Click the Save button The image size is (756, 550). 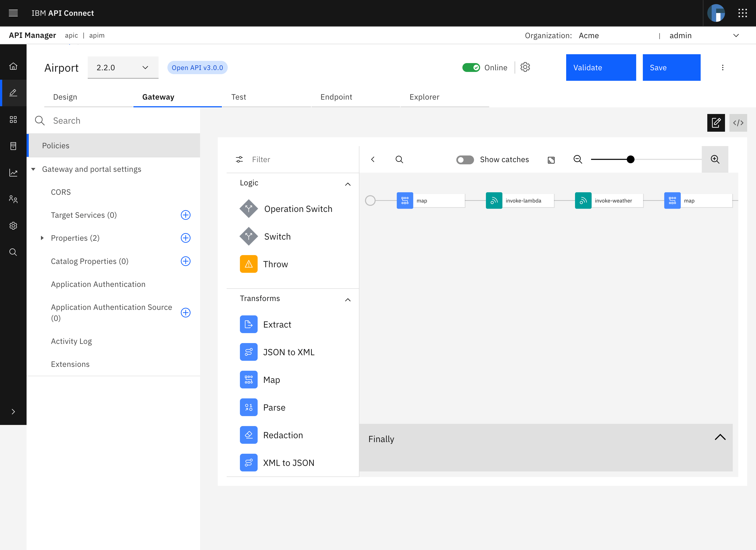click(x=671, y=68)
